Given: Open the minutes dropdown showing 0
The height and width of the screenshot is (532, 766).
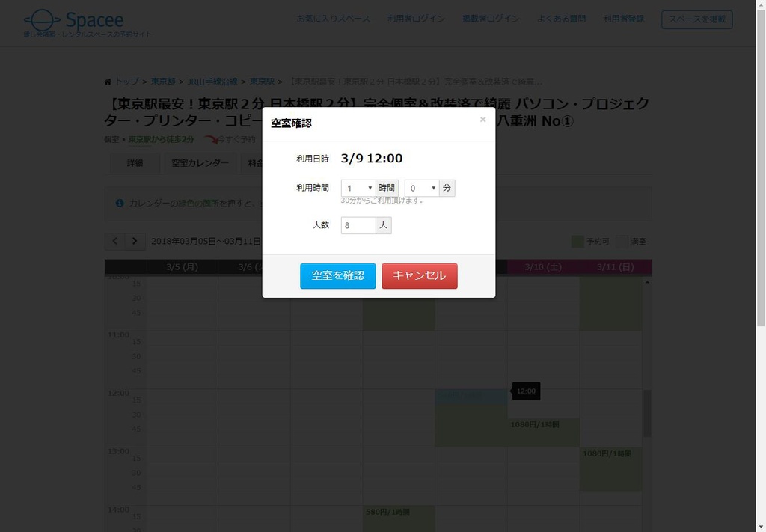Looking at the screenshot, I should 422,188.
